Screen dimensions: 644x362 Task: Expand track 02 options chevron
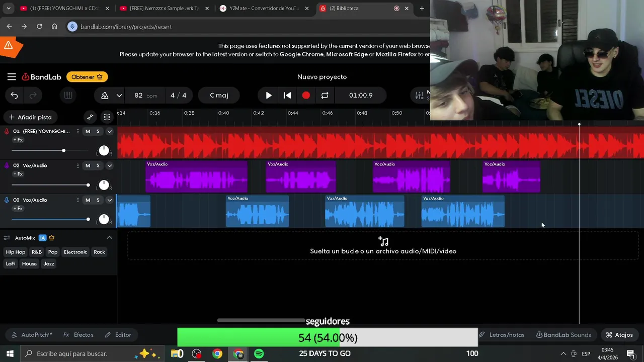point(109,165)
